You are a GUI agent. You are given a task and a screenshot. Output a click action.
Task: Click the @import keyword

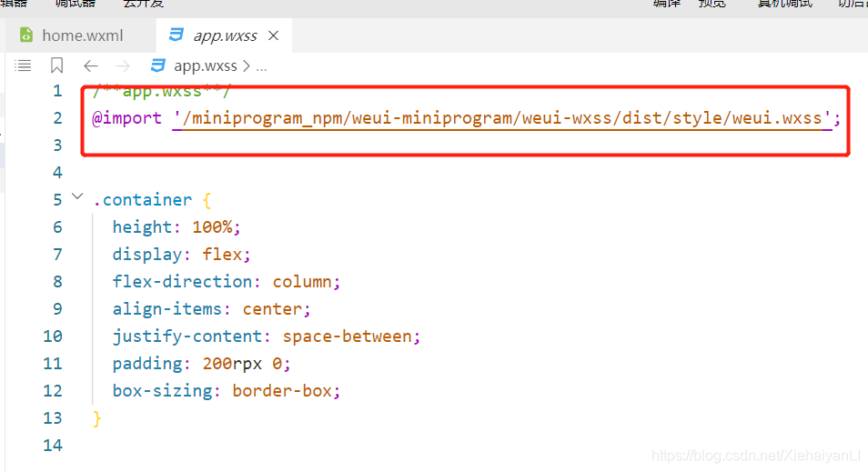tap(126, 118)
